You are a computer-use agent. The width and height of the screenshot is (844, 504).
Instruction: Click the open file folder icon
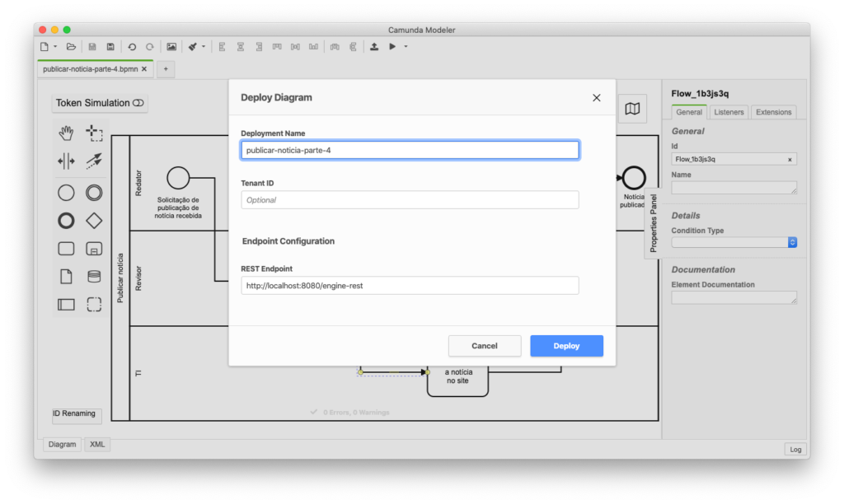click(71, 47)
